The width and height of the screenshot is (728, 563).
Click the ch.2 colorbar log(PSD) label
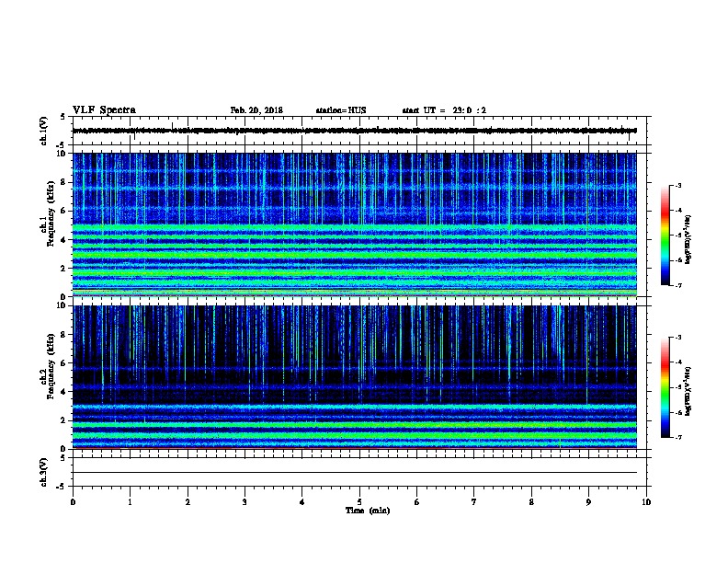coord(688,391)
